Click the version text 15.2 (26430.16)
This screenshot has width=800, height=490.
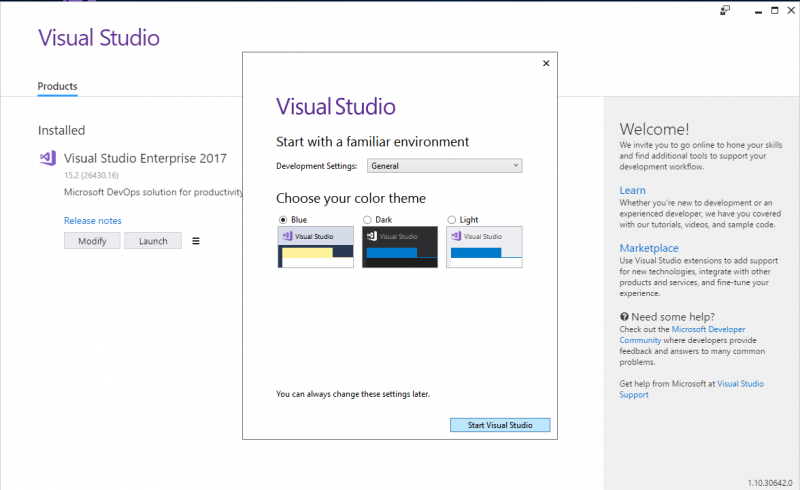click(91, 175)
